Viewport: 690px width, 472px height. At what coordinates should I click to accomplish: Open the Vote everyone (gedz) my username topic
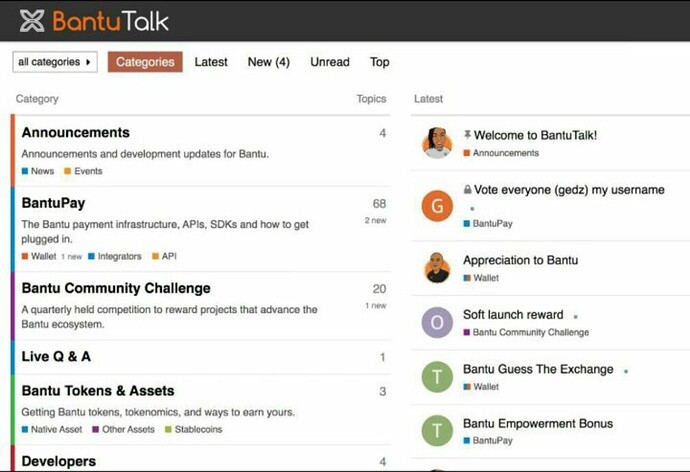[569, 190]
